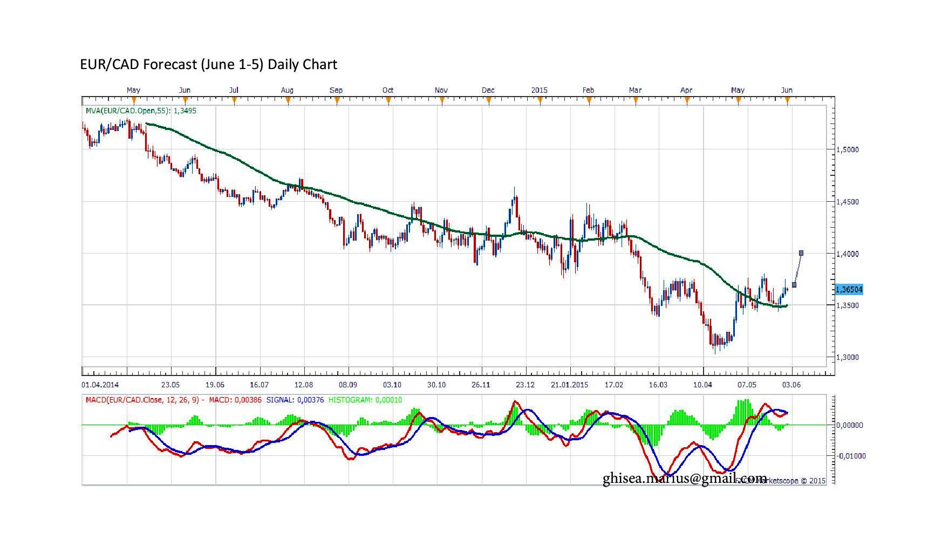This screenshot has height=560, width=935.
Task: Select the forecast line's upper square handle
Action: [x=801, y=252]
